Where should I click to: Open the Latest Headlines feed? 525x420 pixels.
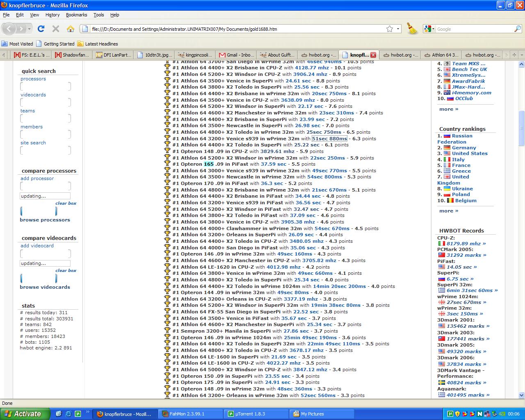(x=98, y=44)
